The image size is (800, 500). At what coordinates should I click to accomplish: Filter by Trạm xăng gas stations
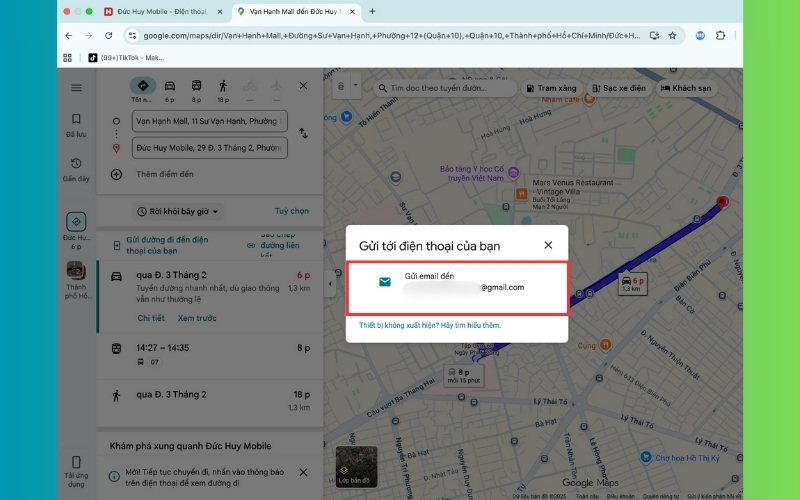(552, 88)
